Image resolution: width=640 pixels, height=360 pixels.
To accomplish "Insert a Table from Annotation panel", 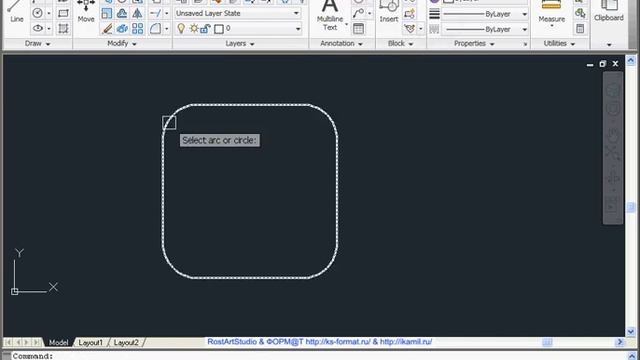I will point(358,29).
